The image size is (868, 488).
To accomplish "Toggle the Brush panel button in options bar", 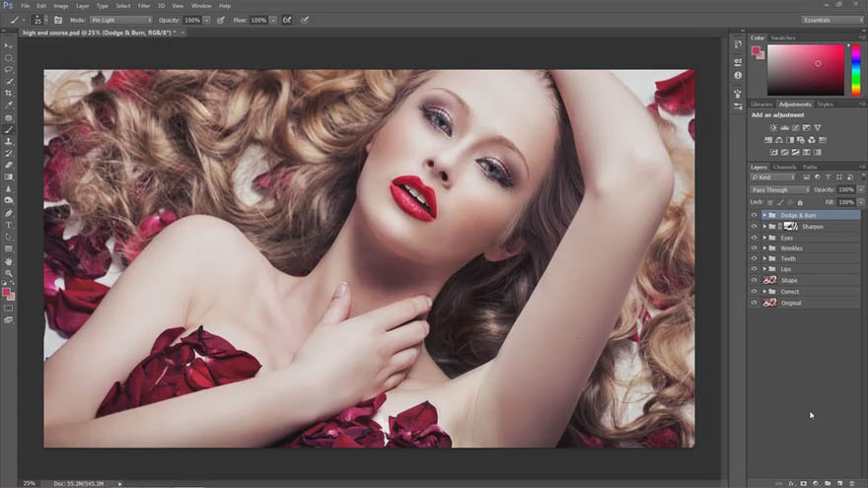I will tap(58, 20).
